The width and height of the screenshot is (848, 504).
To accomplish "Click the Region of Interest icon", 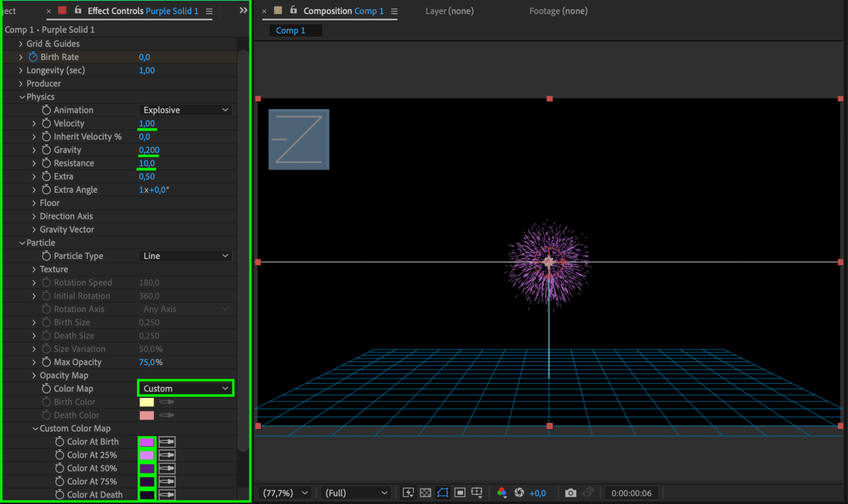I will 460,493.
